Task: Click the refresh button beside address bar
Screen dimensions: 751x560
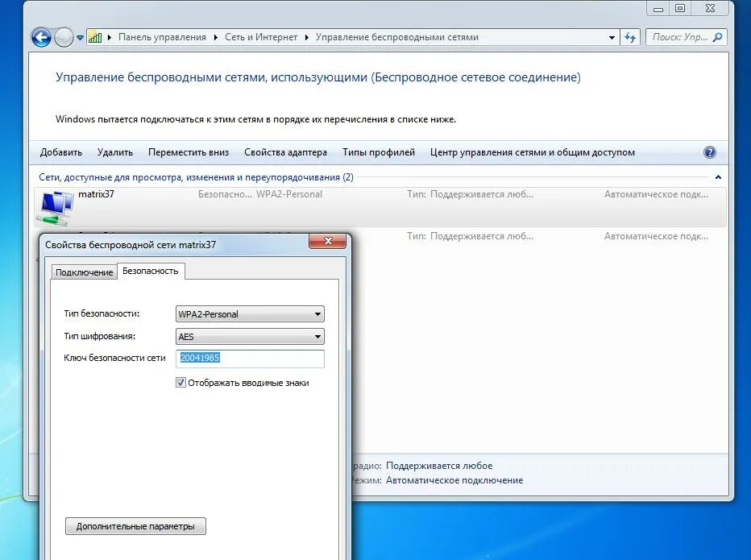Action: 630,37
